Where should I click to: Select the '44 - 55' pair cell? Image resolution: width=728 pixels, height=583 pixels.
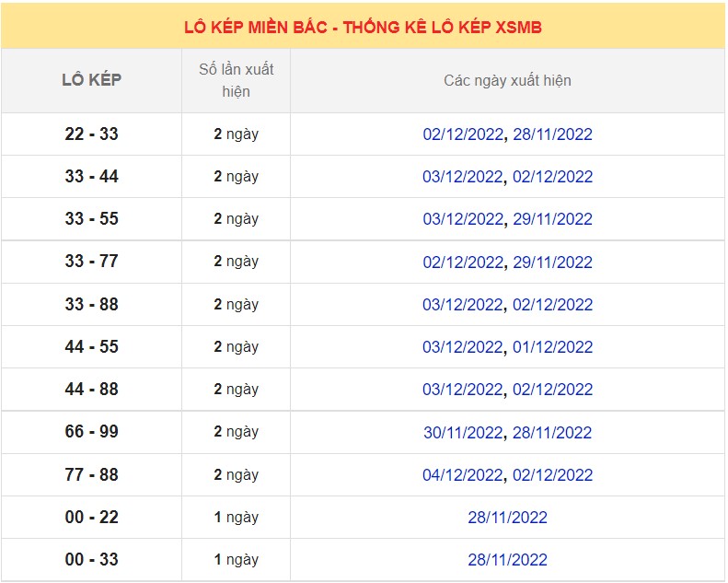91,347
